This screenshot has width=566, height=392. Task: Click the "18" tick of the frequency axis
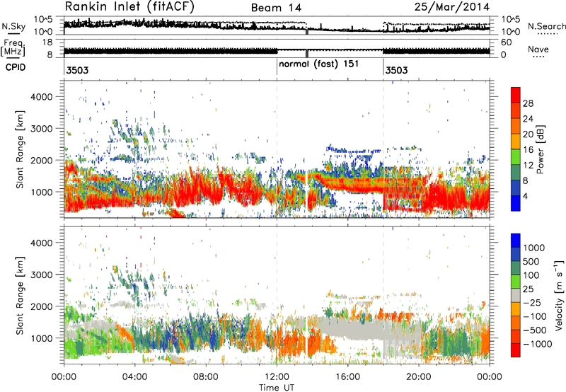pos(47,42)
